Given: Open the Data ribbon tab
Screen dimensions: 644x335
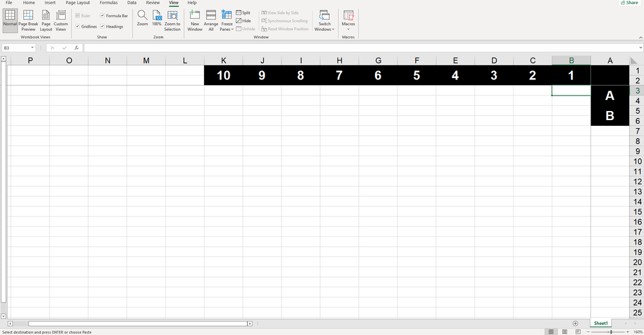Looking at the screenshot, I should point(132,3).
